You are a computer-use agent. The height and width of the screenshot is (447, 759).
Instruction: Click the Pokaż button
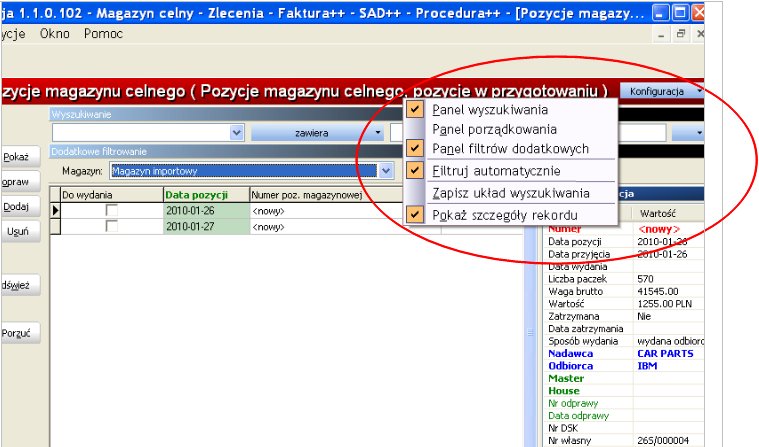[20, 156]
